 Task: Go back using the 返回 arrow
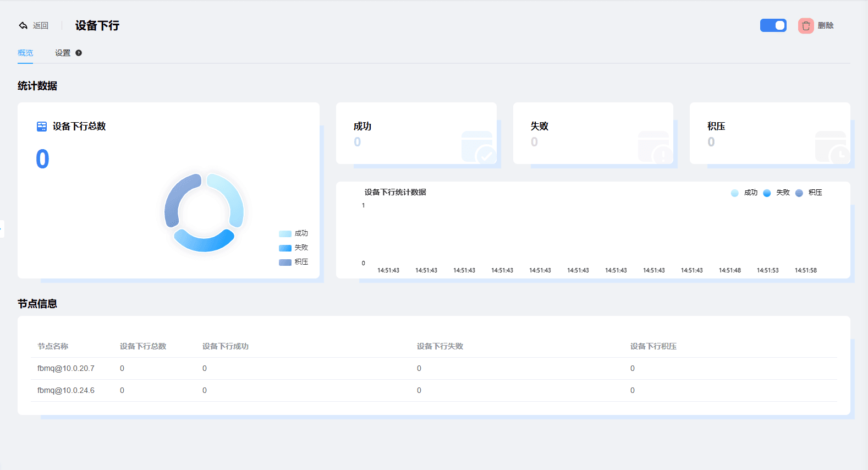(23, 25)
